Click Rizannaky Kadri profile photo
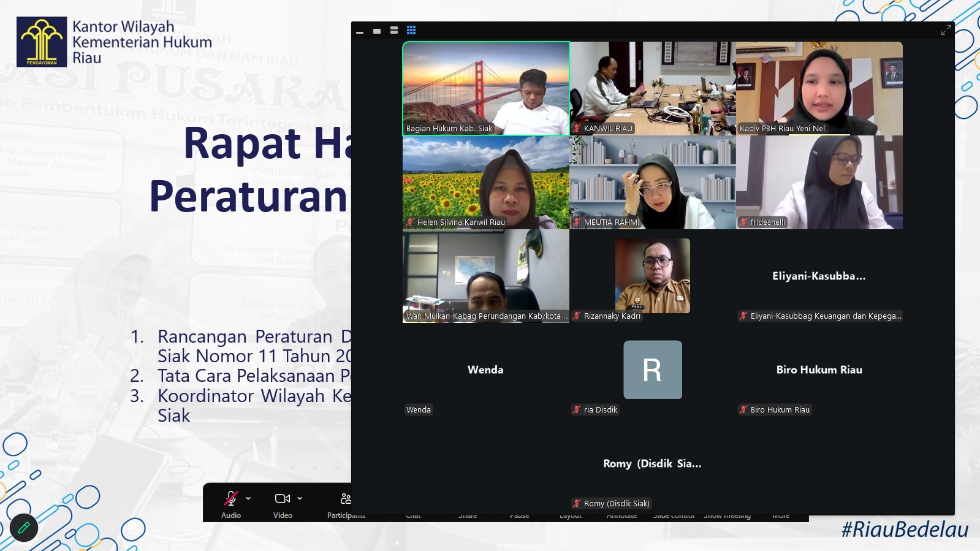Image resolution: width=980 pixels, height=551 pixels. (x=653, y=276)
